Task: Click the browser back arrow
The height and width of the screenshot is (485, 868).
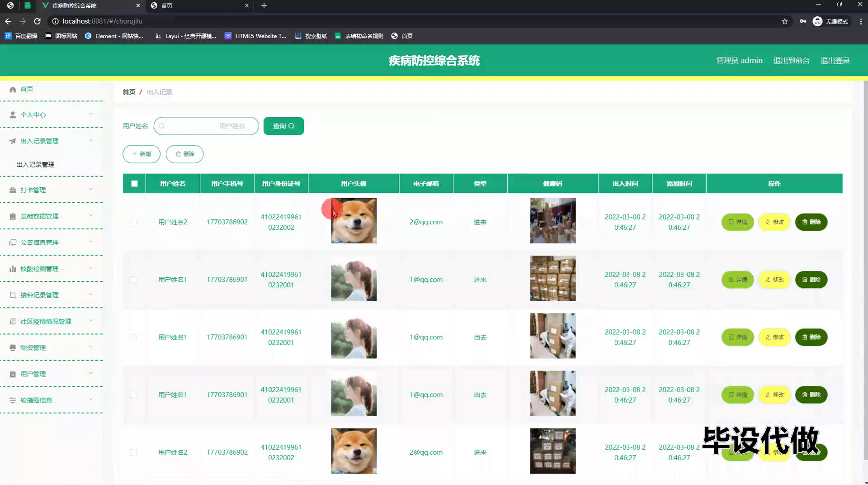Action: tap(8, 21)
